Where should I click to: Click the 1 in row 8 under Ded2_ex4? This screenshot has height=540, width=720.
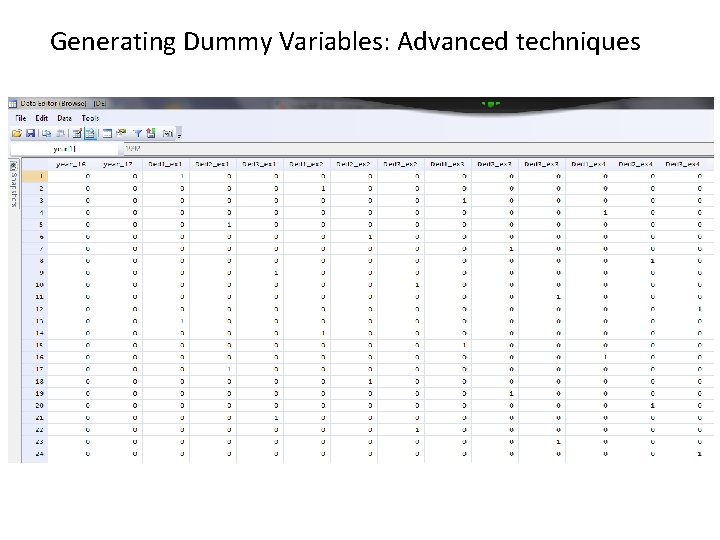652,261
